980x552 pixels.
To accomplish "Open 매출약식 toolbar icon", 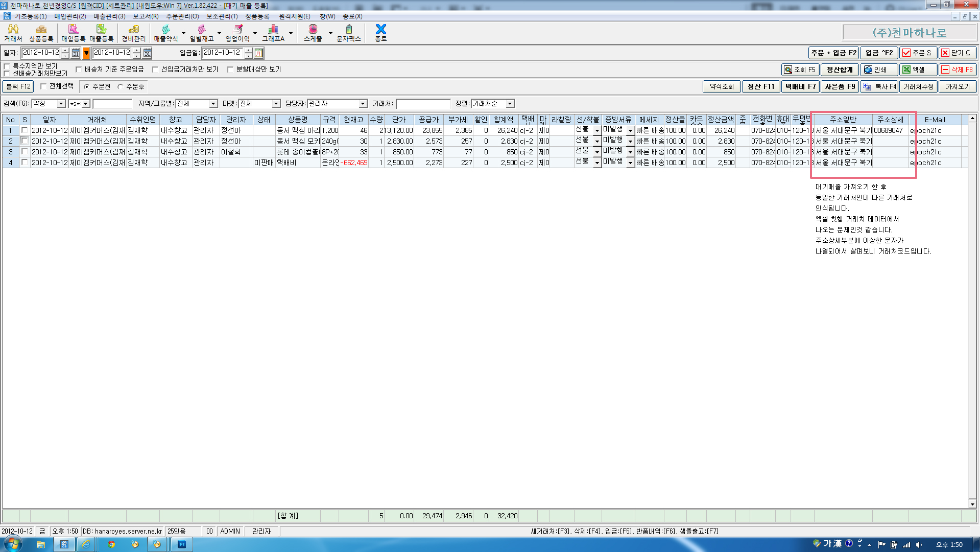I will click(x=166, y=33).
